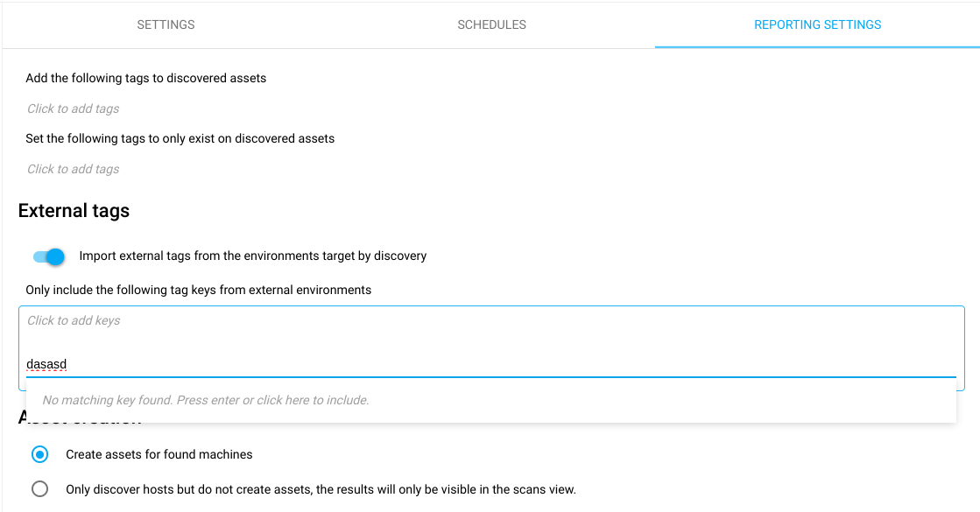Image resolution: width=980 pixels, height=512 pixels.
Task: Click "Click to add tags" for exclusive tags
Action: tap(73, 168)
